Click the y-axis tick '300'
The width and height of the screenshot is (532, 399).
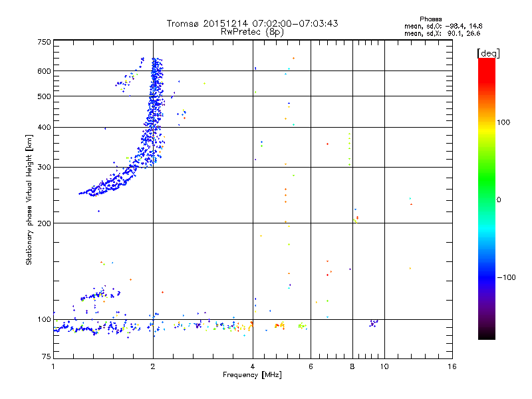44,168
